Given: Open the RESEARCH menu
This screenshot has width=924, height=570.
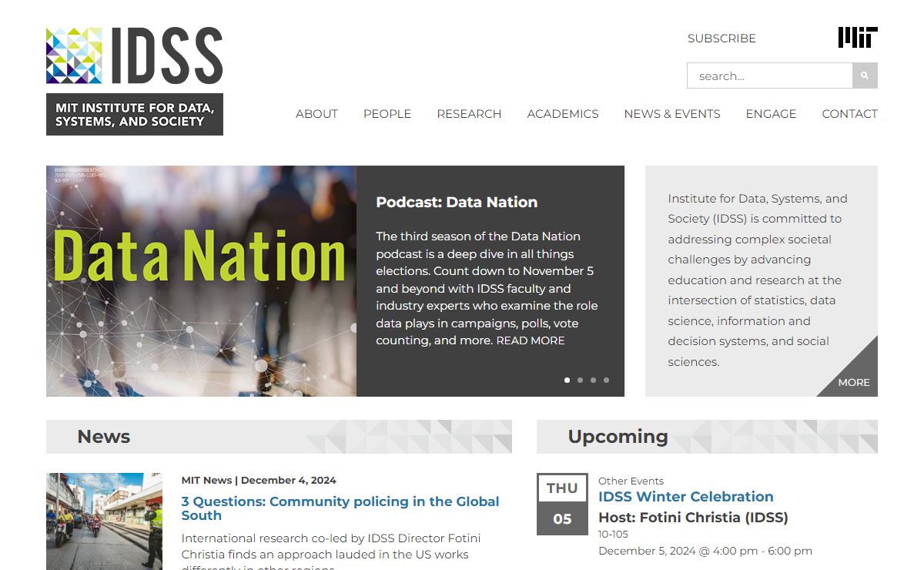Looking at the screenshot, I should [x=469, y=113].
